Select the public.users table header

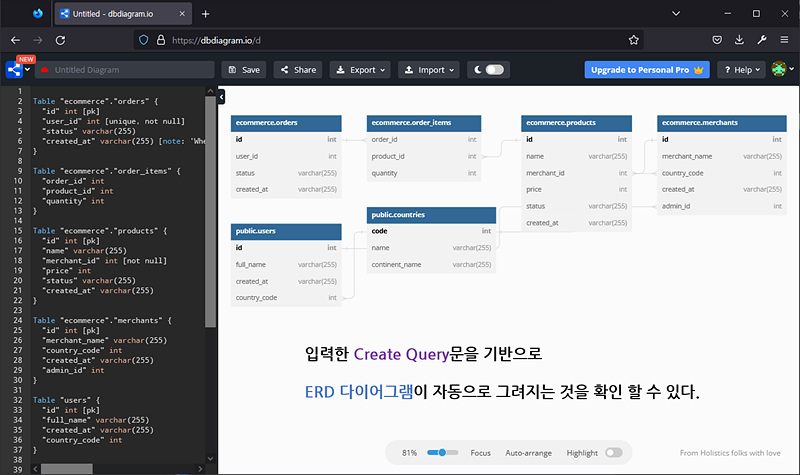click(286, 231)
